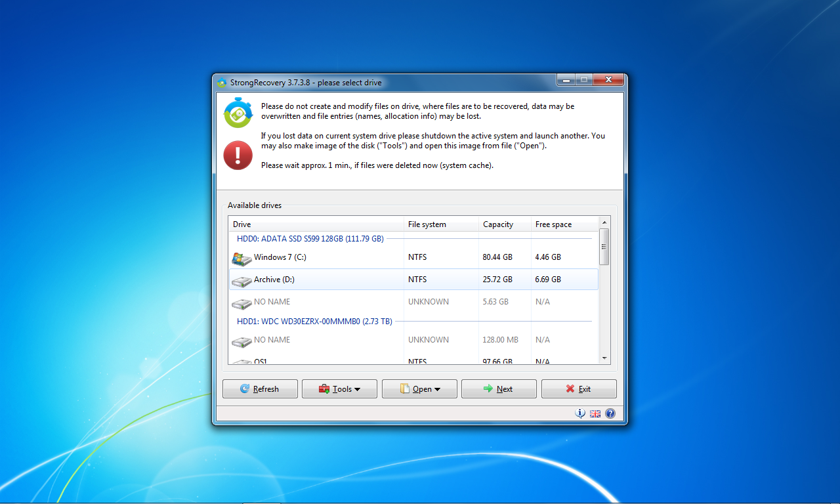The height and width of the screenshot is (504, 840).
Task: Proceed with the Next button
Action: 499,388
